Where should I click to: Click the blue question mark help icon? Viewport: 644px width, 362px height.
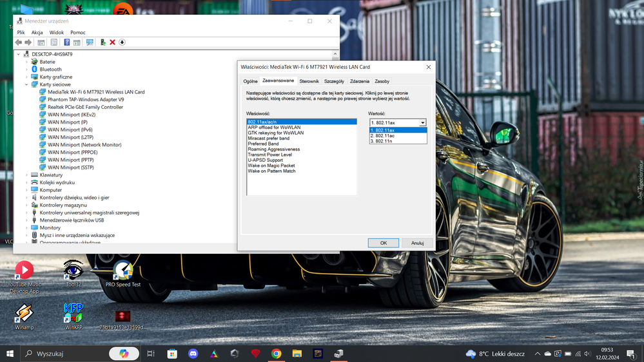[x=66, y=43]
